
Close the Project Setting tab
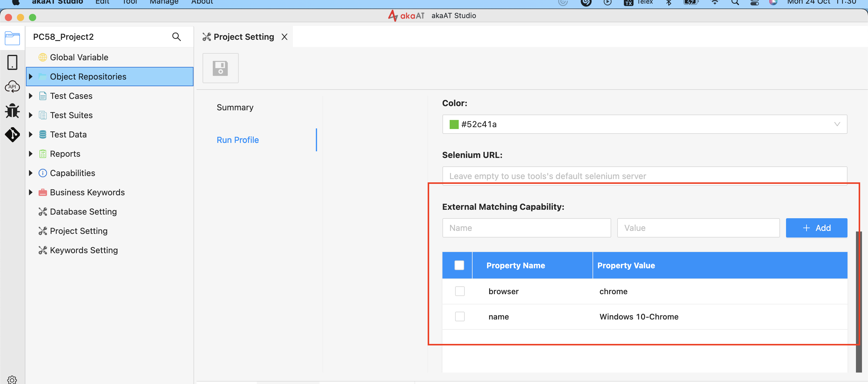pyautogui.click(x=285, y=37)
